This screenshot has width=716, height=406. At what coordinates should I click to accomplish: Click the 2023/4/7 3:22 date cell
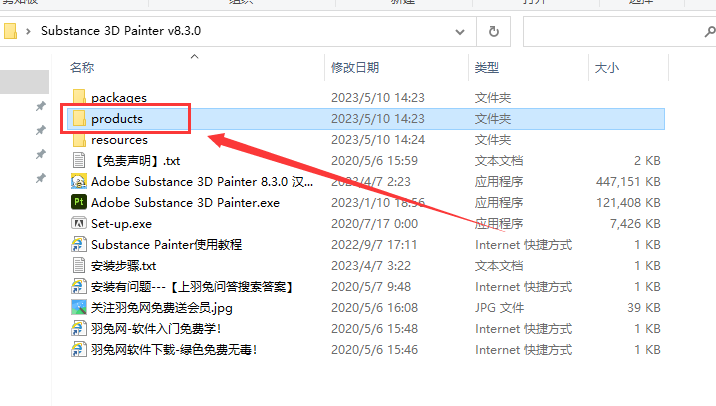click(x=371, y=266)
